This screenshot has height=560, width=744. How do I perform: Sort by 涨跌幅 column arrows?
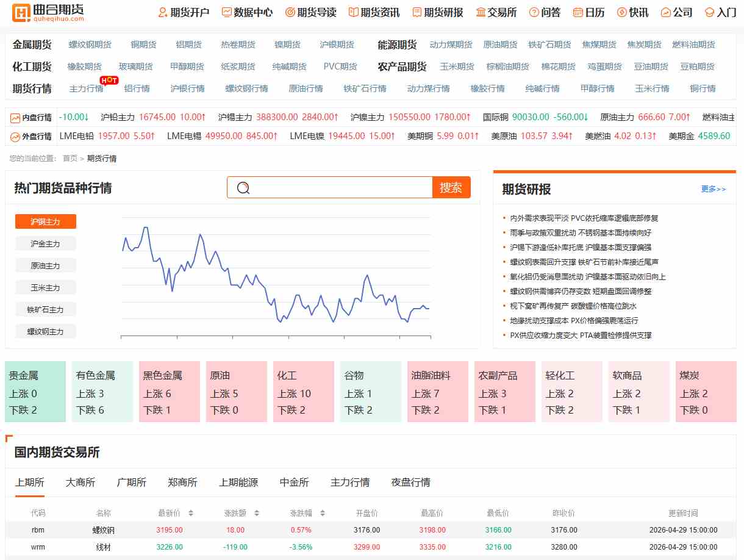pos(323,513)
